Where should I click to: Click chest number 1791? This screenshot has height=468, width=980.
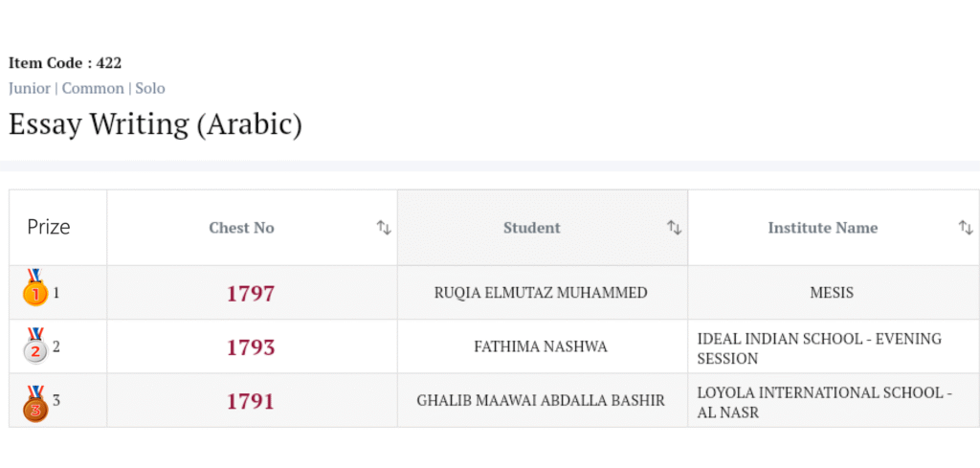(251, 401)
